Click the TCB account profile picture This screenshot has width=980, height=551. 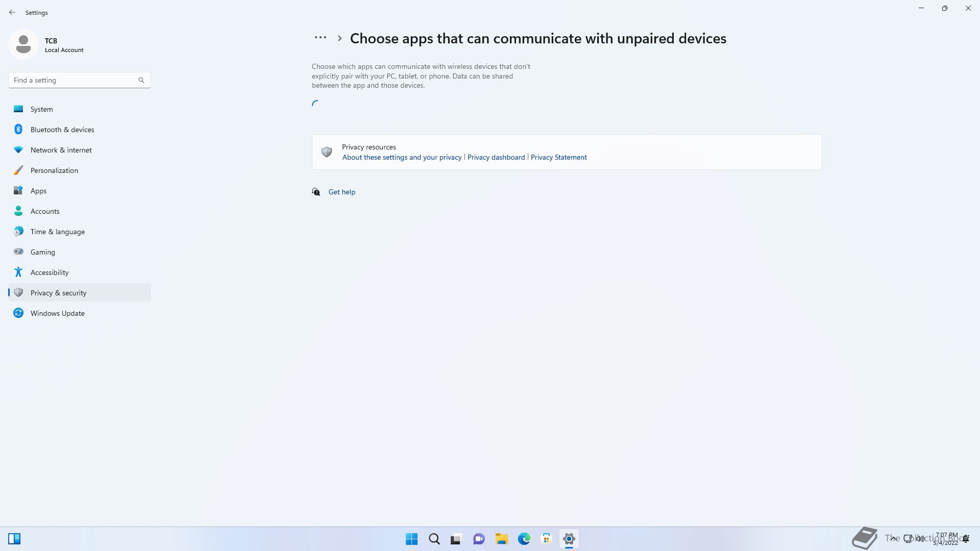23,44
